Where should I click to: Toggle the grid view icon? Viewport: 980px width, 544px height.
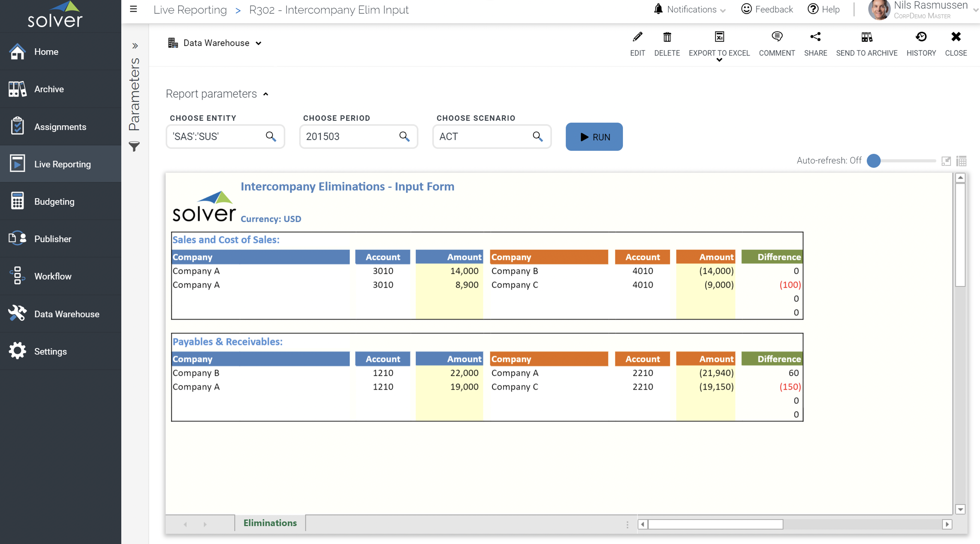[961, 161]
